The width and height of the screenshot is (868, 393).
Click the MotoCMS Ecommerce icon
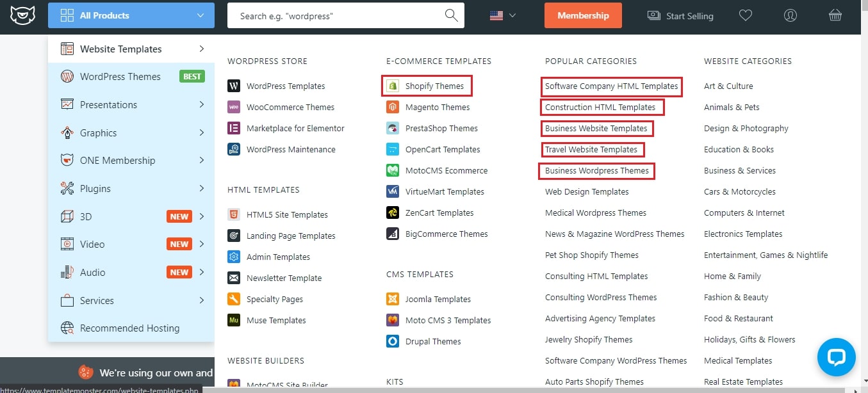[393, 170]
